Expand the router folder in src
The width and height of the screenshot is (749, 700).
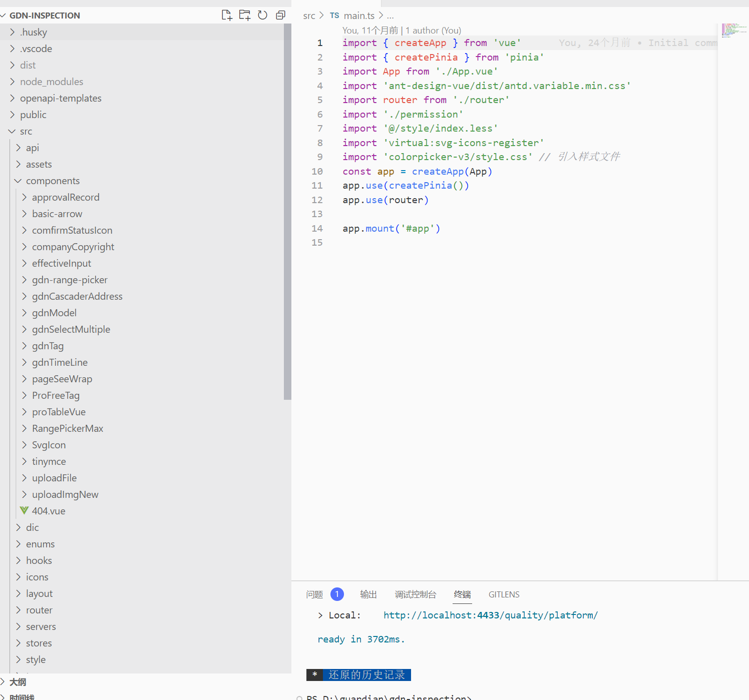(x=19, y=610)
